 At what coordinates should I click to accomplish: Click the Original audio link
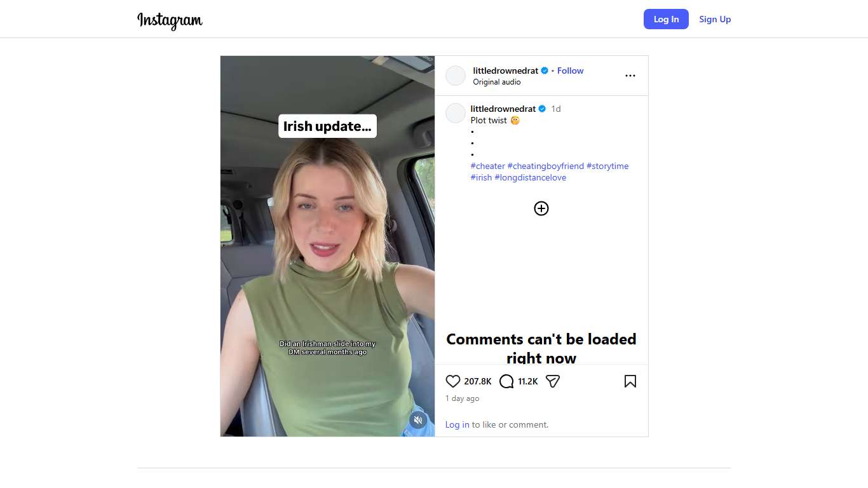click(496, 82)
